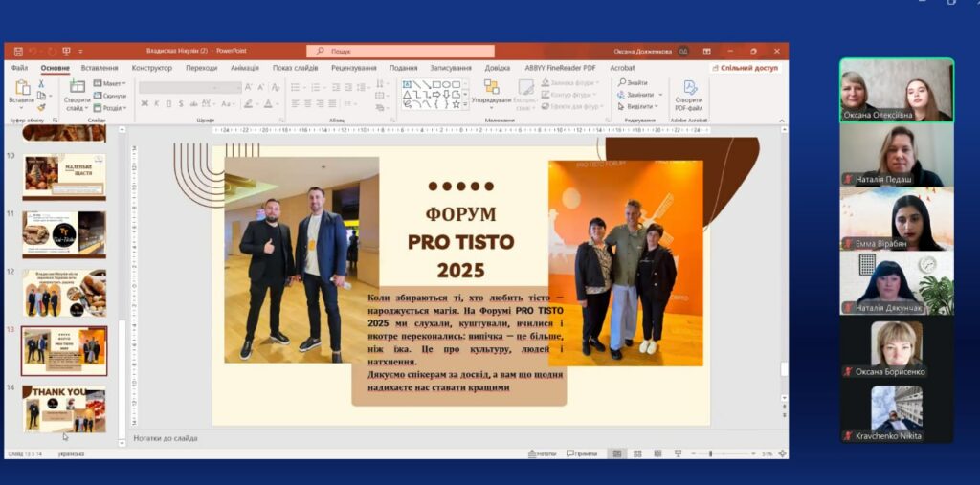Click the Reset (Скинути) slide button

[112, 96]
